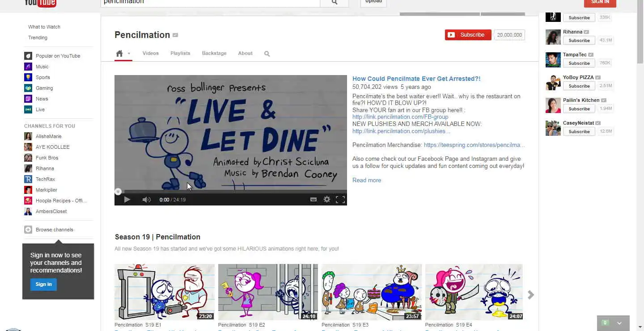Mute the video volume
Viewport: 644px width, 331px height.
point(146,200)
